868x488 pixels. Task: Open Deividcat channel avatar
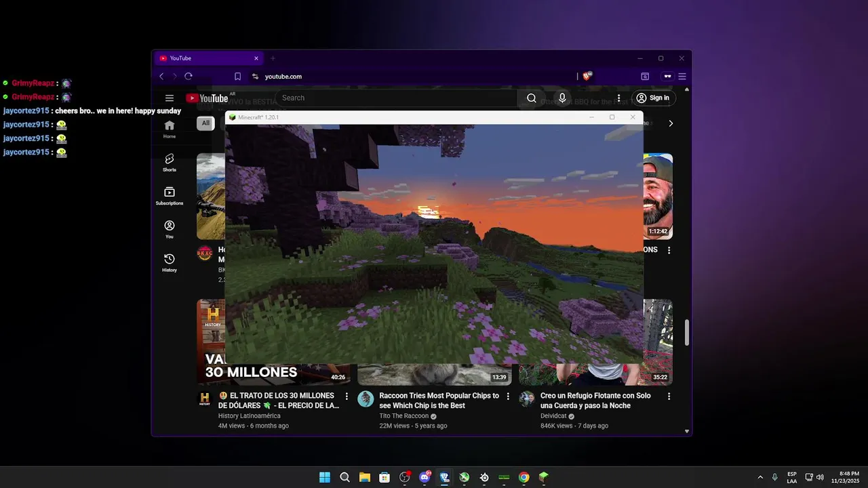coord(527,399)
